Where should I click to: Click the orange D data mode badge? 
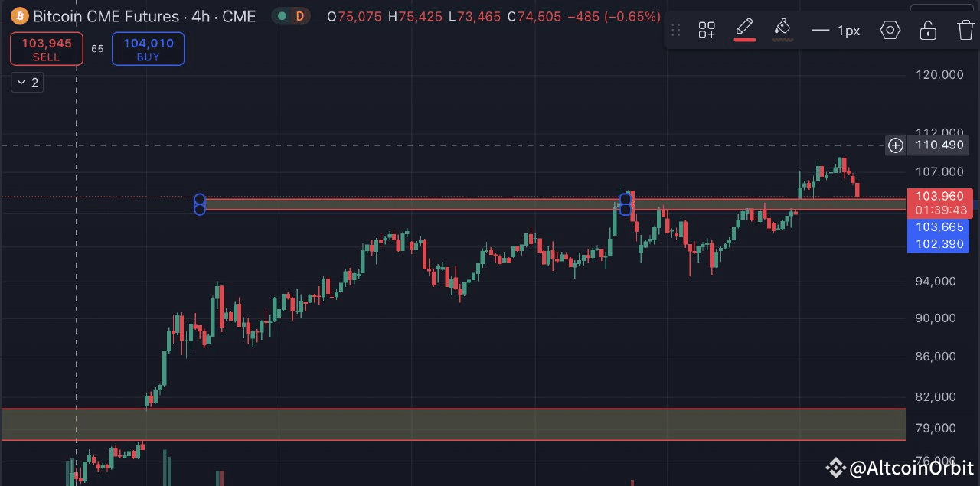pos(299,16)
